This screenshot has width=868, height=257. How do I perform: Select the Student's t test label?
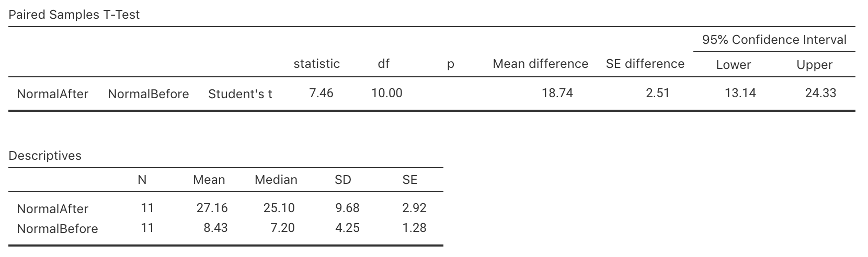[x=240, y=94]
